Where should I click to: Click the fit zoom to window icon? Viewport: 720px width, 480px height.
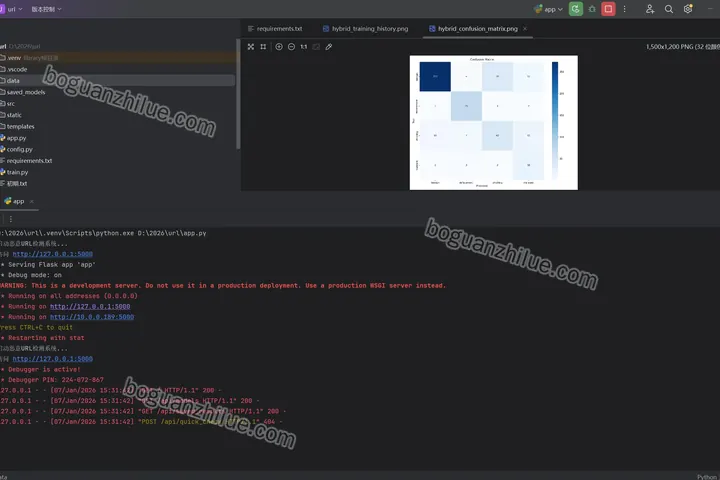(316, 47)
